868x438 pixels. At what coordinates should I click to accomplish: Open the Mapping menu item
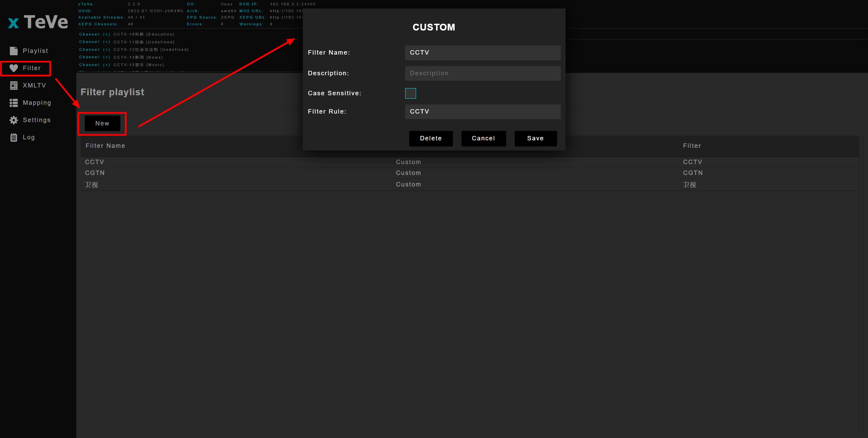pos(37,103)
